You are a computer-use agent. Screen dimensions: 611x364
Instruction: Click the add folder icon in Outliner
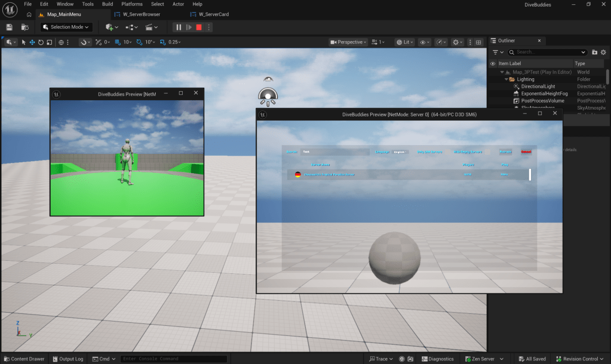click(594, 53)
